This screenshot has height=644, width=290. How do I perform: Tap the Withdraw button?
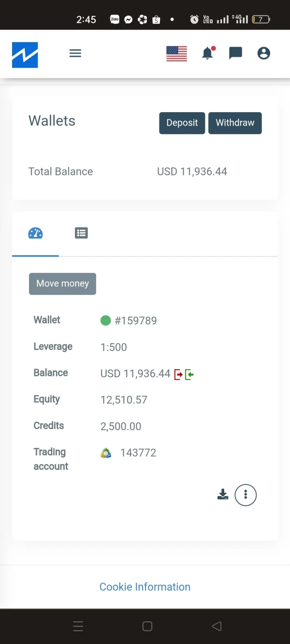pyautogui.click(x=235, y=123)
